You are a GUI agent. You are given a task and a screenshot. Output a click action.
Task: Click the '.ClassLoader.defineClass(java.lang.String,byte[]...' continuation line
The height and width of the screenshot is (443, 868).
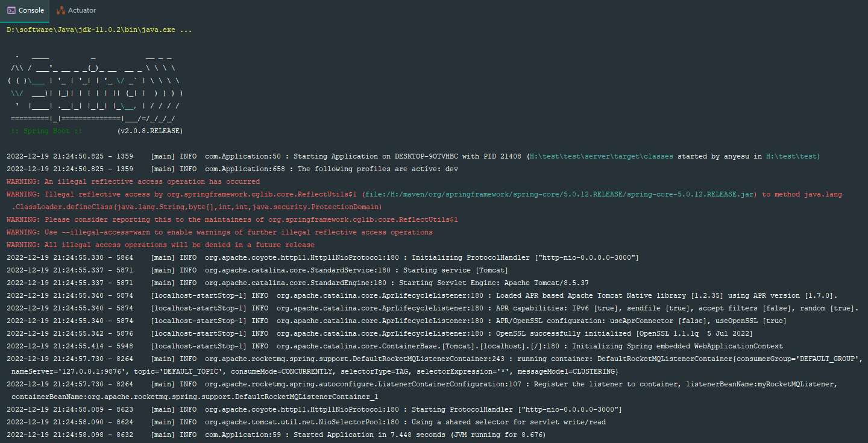coord(197,207)
